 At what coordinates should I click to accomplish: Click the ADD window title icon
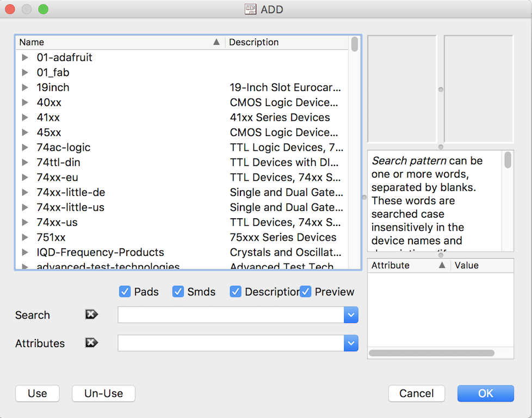point(250,9)
